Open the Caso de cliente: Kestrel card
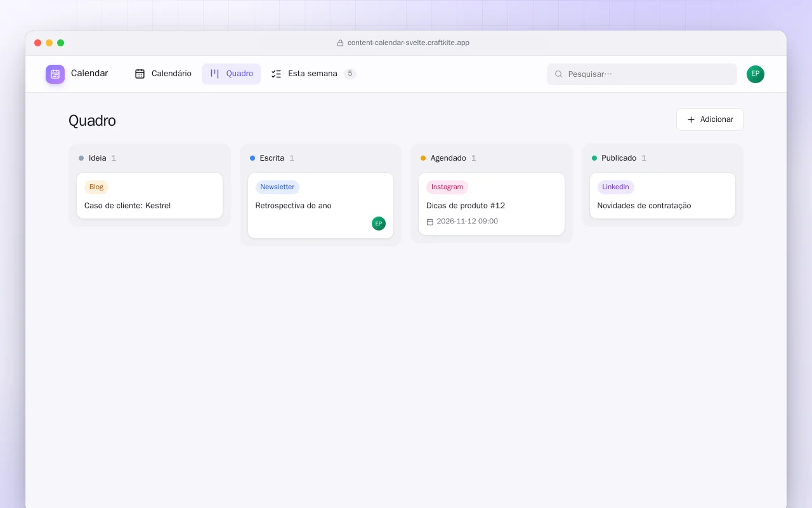The height and width of the screenshot is (508, 812). (150, 196)
